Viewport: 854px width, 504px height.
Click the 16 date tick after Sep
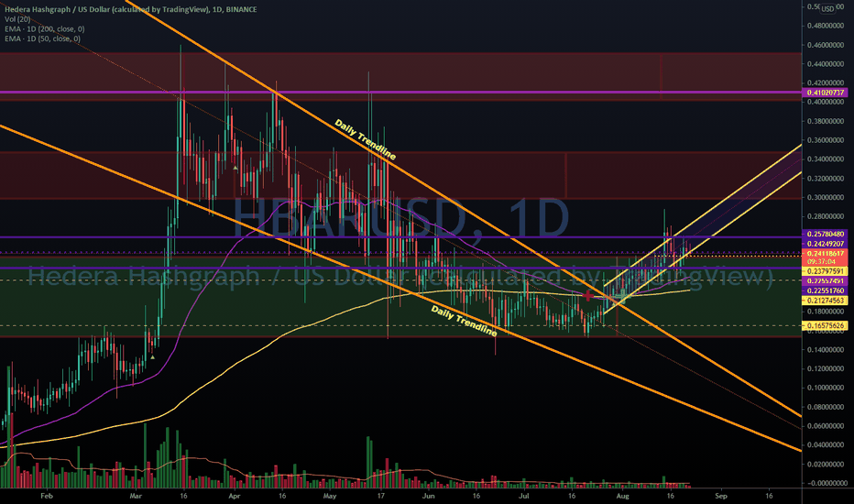[x=769, y=497]
